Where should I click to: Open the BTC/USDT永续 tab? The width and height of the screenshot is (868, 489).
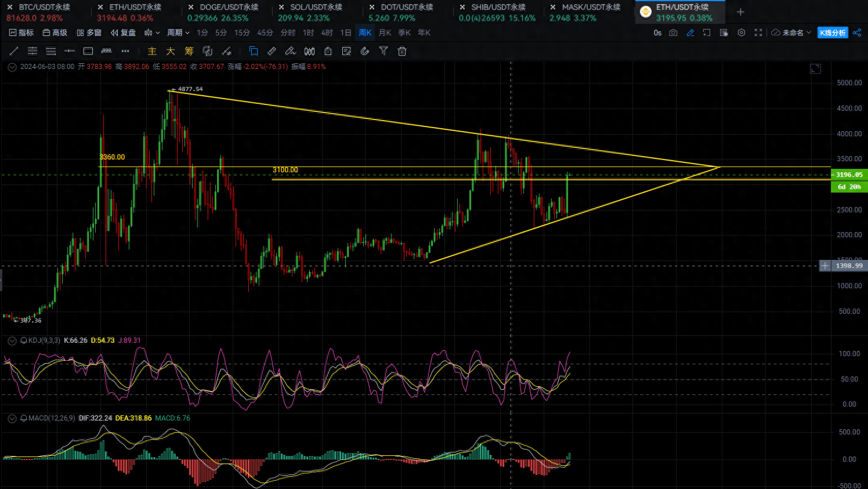click(45, 12)
